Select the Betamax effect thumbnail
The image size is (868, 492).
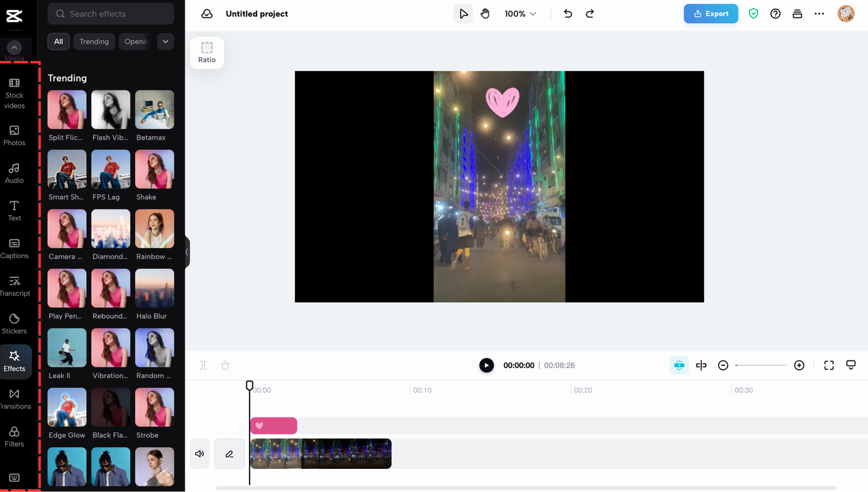click(x=154, y=109)
